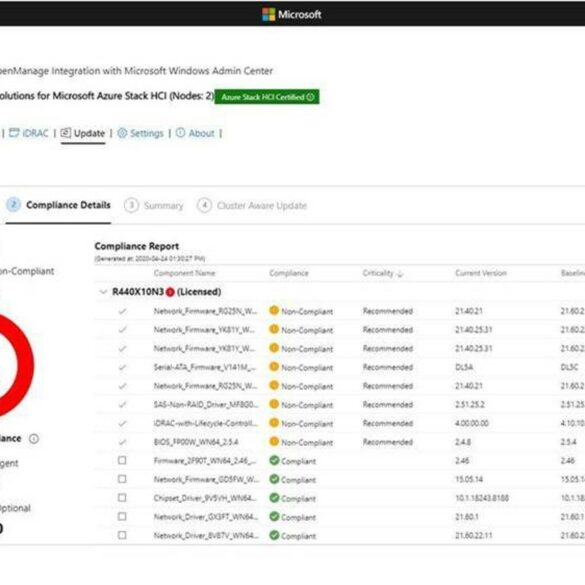Click Compliant green check in Chipset_Driver row
The image size is (585, 585).
pos(274,498)
